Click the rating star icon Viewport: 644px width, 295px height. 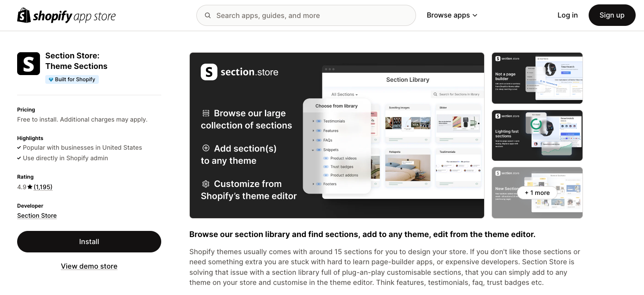[x=30, y=187]
